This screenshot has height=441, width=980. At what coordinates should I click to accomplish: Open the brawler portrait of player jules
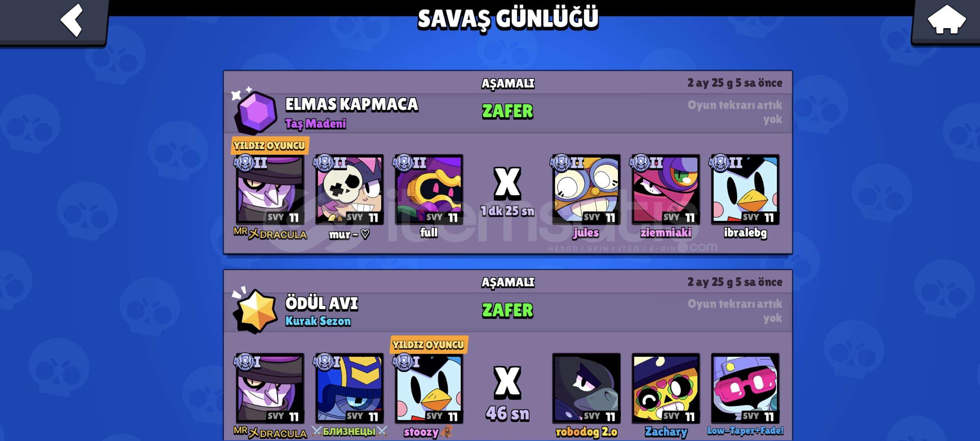click(586, 189)
